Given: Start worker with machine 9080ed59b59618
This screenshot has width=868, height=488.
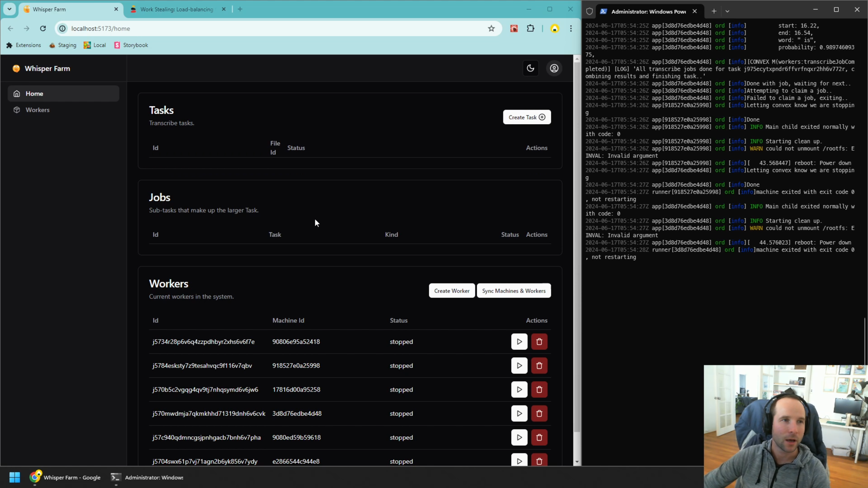Looking at the screenshot, I should [x=519, y=437].
